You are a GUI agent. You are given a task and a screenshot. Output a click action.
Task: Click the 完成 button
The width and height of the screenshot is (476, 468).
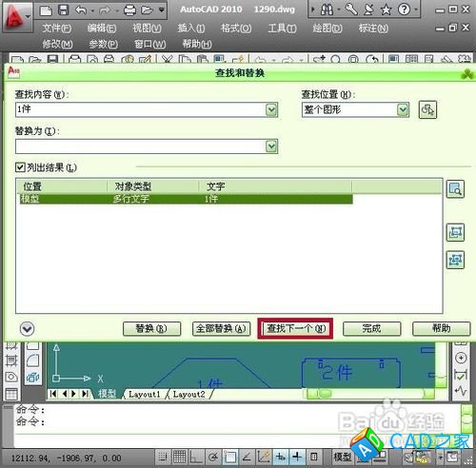coord(371,328)
